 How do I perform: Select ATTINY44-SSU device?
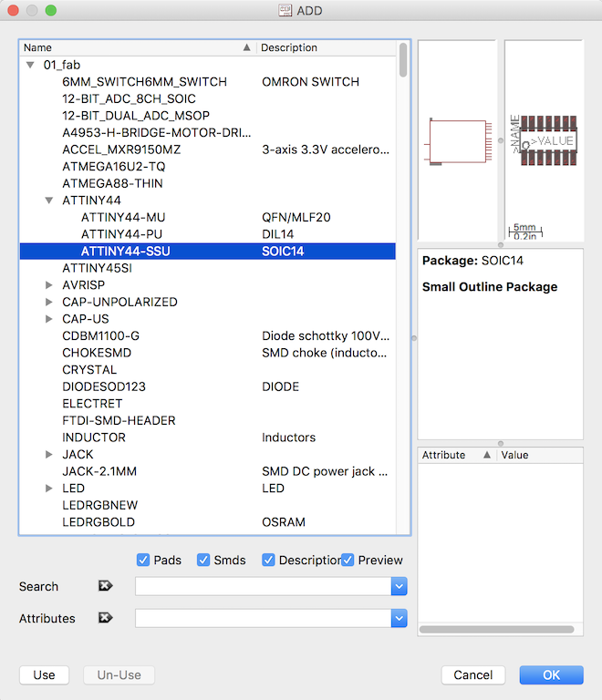(208, 252)
